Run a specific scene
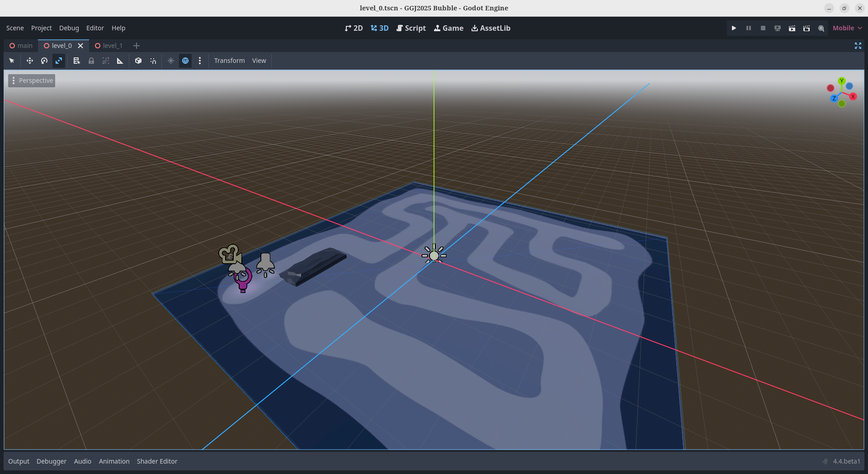 (x=807, y=28)
